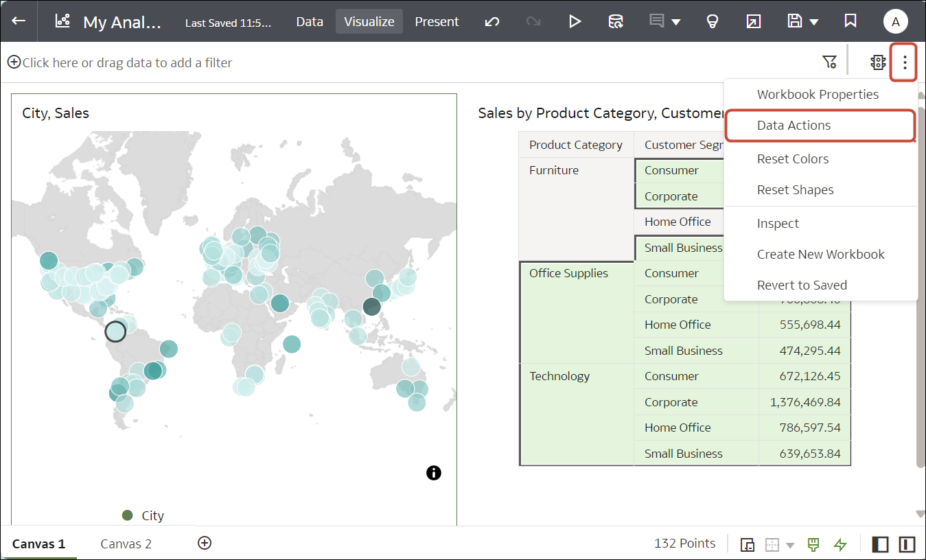Select Data Actions from the menu
Viewport: 926px width, 560px height.
(x=794, y=126)
